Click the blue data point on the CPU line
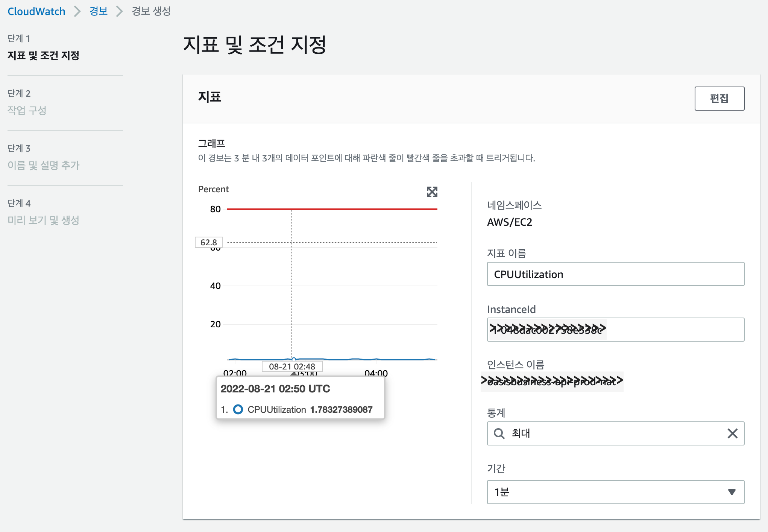 (294, 359)
